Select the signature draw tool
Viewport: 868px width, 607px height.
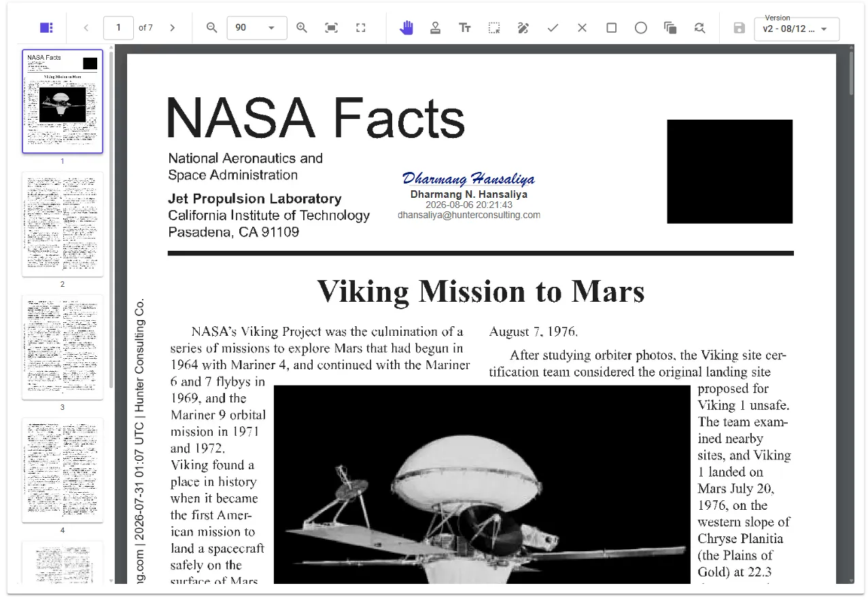tap(523, 28)
